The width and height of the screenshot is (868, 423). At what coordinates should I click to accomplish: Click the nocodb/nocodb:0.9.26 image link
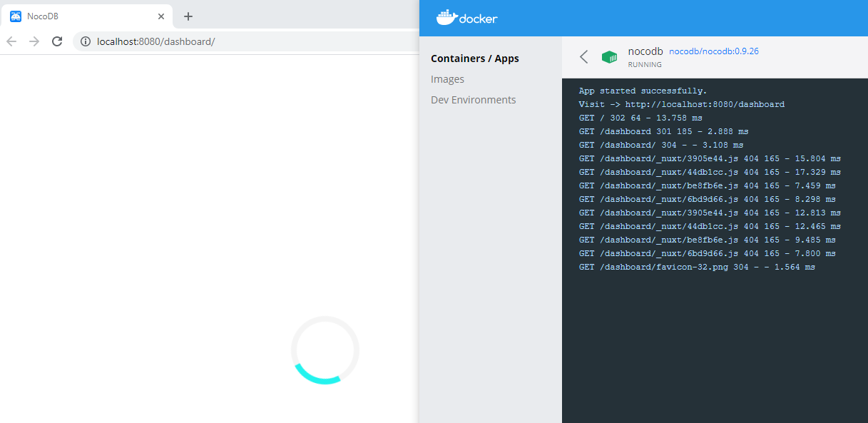(x=714, y=51)
